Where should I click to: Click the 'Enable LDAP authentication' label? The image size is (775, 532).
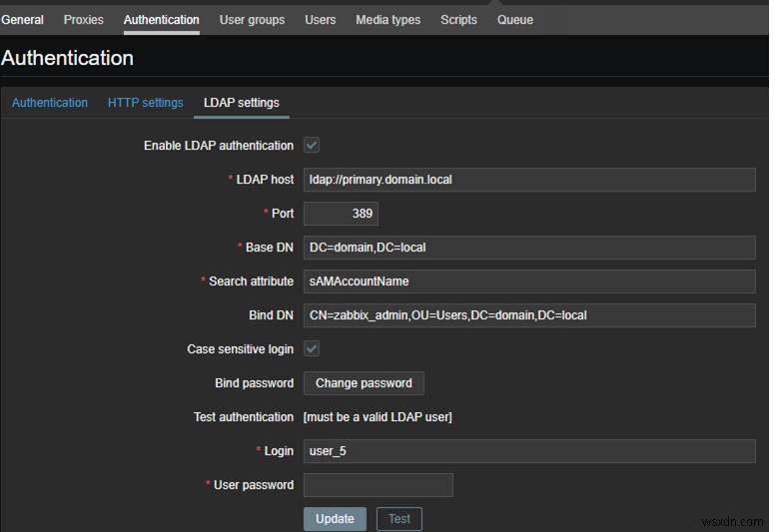coord(219,146)
